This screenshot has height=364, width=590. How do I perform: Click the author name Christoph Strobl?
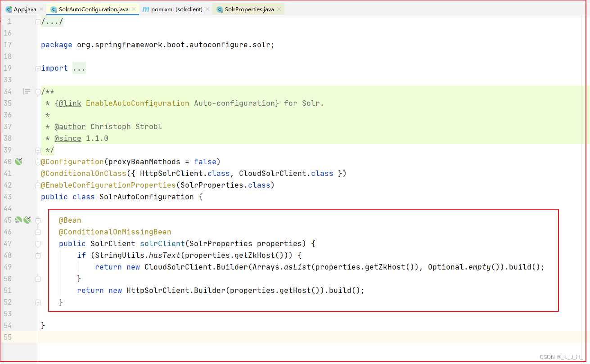coord(126,126)
